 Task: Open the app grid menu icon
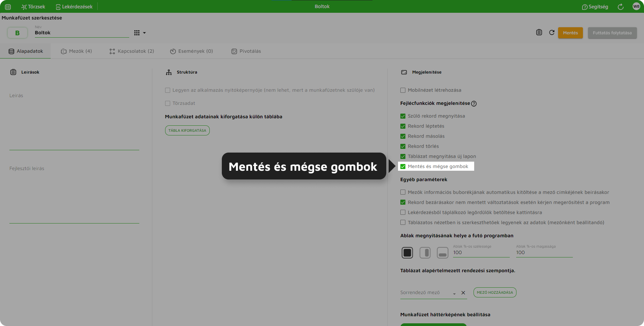(8, 7)
